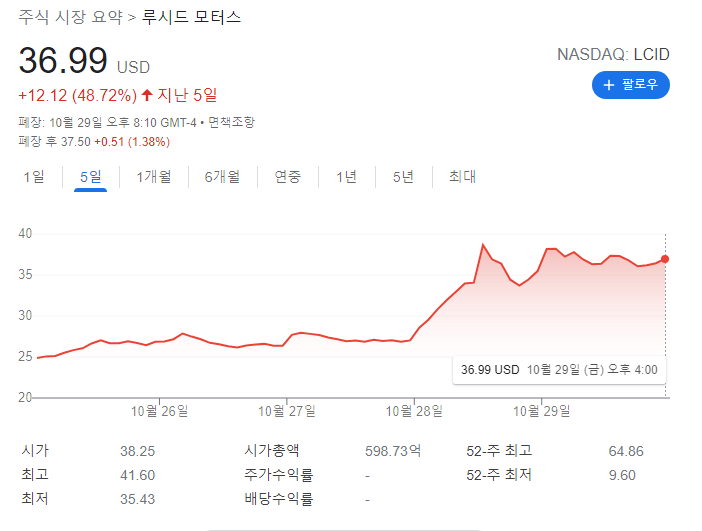702x531 pixels.
Task: Open the 연중 year-to-date tab
Action: pos(287,177)
